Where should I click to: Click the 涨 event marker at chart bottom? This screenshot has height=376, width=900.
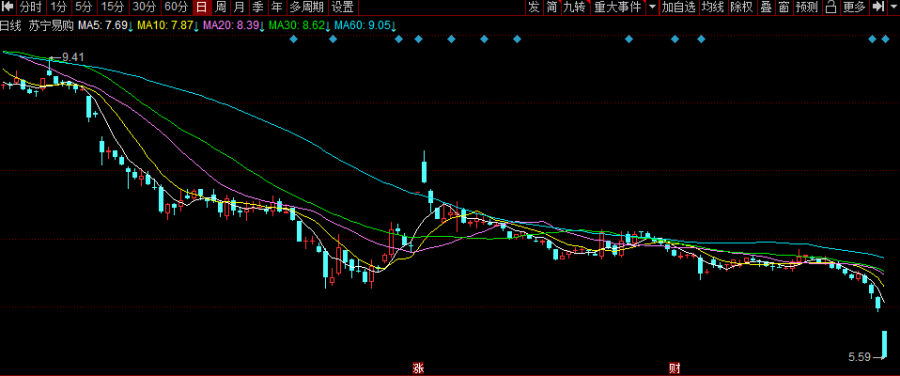tap(418, 367)
